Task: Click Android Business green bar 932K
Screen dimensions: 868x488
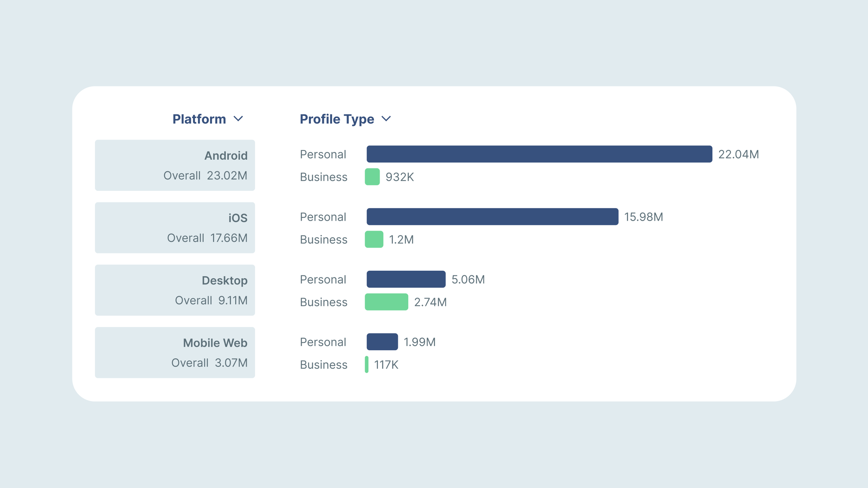Action: pyautogui.click(x=372, y=177)
